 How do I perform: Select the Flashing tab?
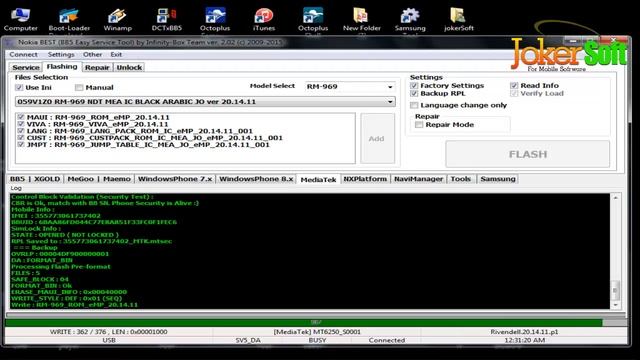62,67
